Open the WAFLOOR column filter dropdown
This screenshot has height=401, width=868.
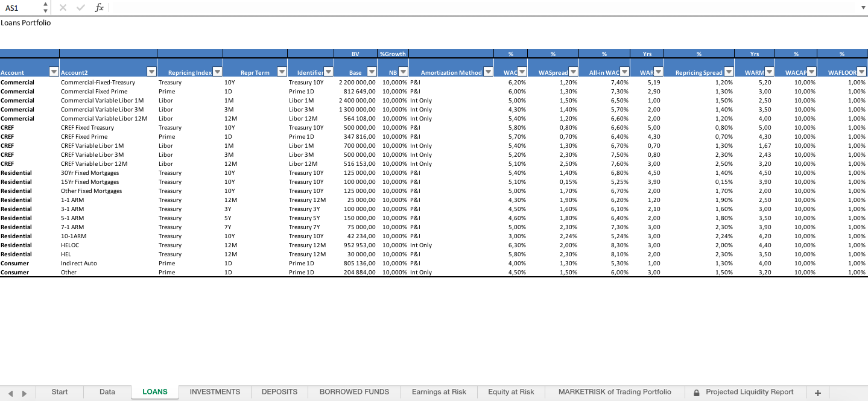[x=862, y=71]
